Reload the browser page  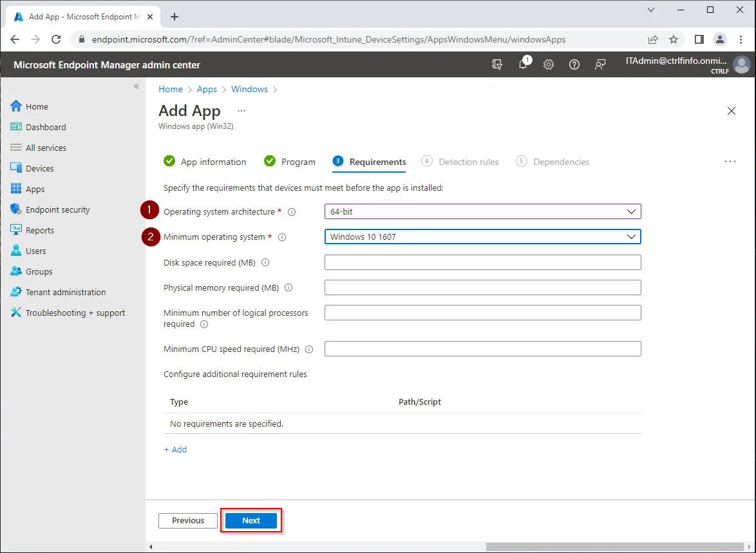56,39
